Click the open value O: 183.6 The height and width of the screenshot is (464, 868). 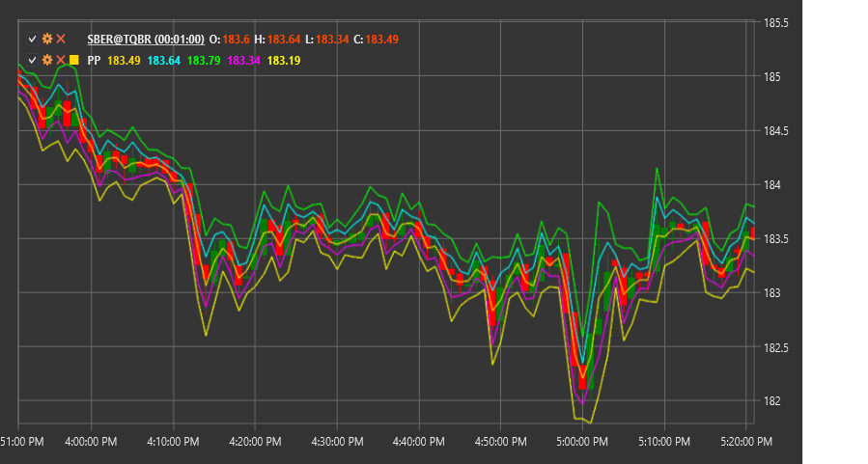click(229, 40)
